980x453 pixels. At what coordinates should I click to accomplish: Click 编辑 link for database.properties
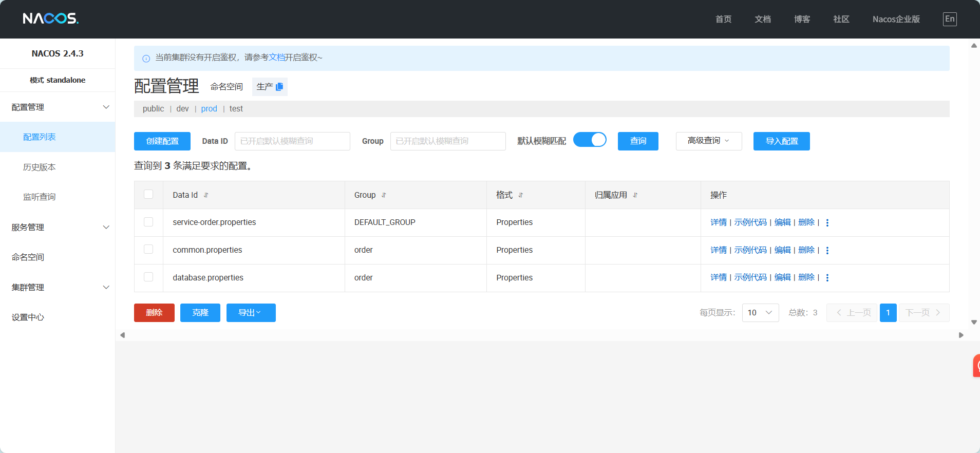[782, 277]
